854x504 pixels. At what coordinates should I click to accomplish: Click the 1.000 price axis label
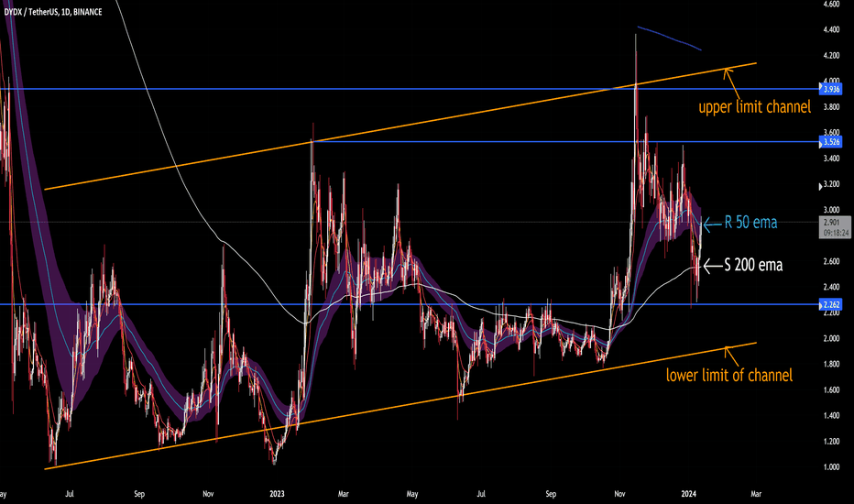tap(831, 467)
